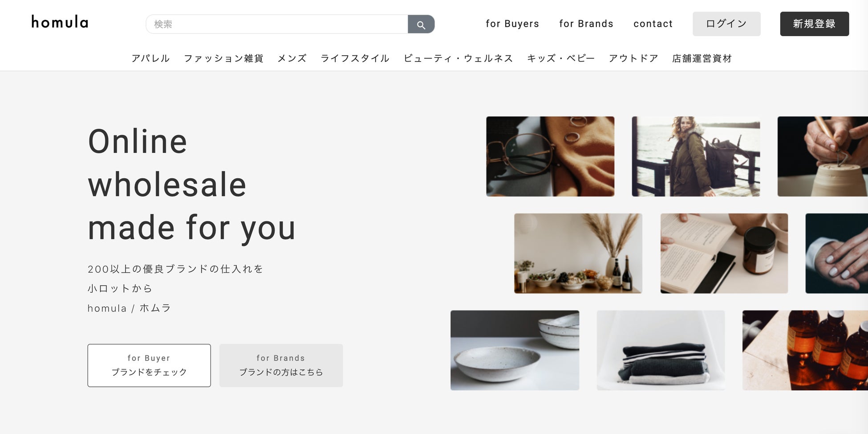Open the for Buyers page
The image size is (868, 434).
pos(512,24)
